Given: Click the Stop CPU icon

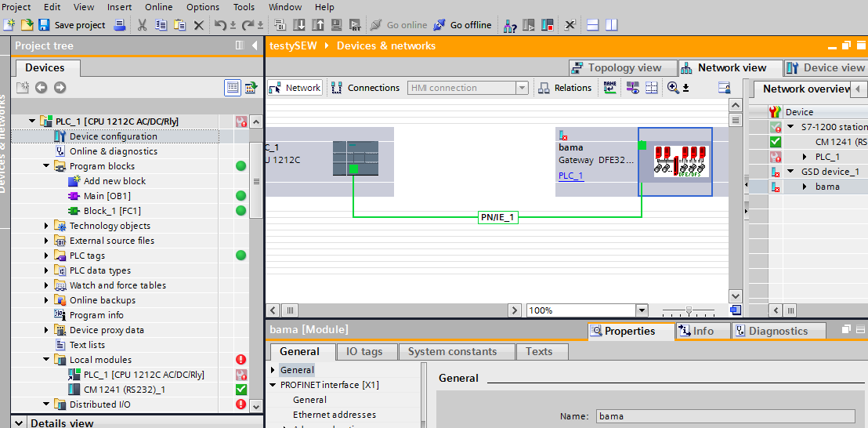Looking at the screenshot, I should 548,25.
